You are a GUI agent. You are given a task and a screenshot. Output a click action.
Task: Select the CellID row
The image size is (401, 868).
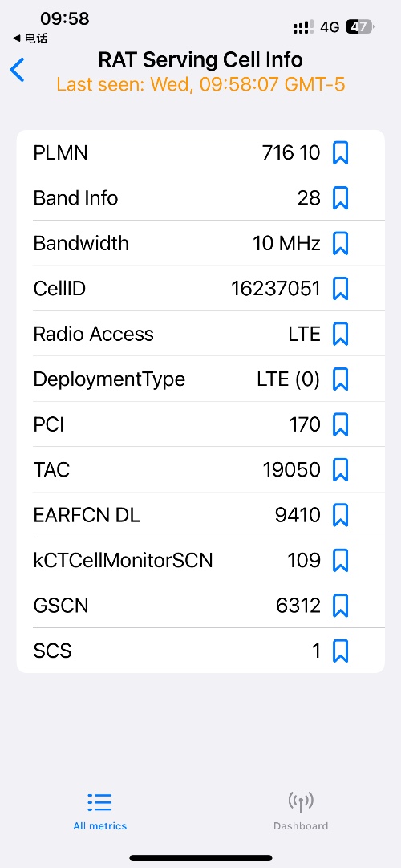(x=200, y=289)
